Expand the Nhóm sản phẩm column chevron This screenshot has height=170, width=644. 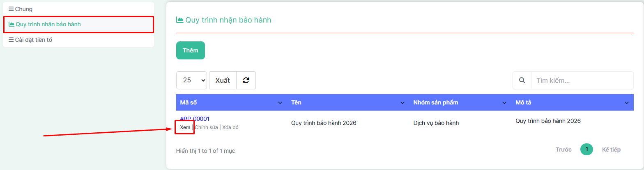[x=505, y=102]
